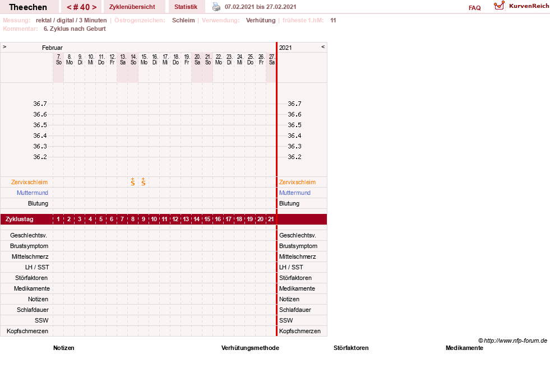Click the '2021' year header

click(285, 48)
